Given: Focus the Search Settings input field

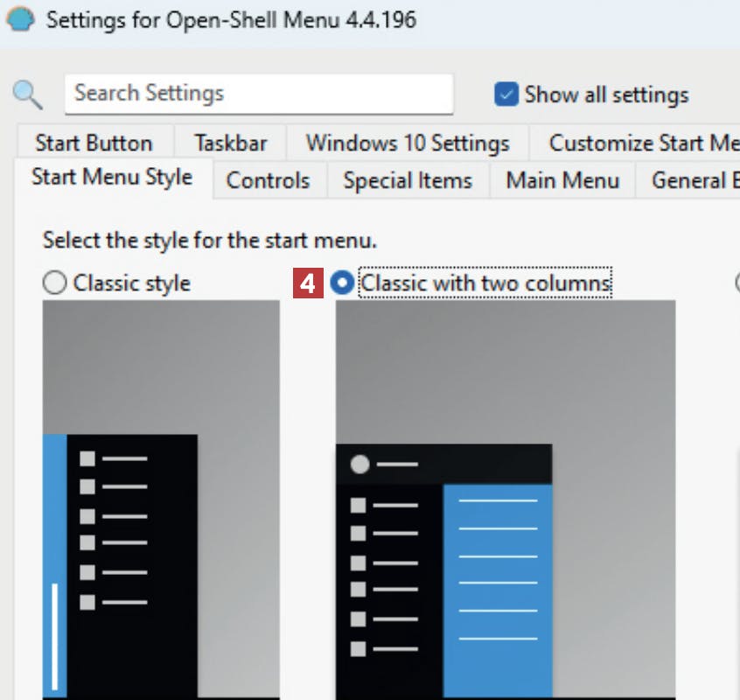Looking at the screenshot, I should [258, 94].
